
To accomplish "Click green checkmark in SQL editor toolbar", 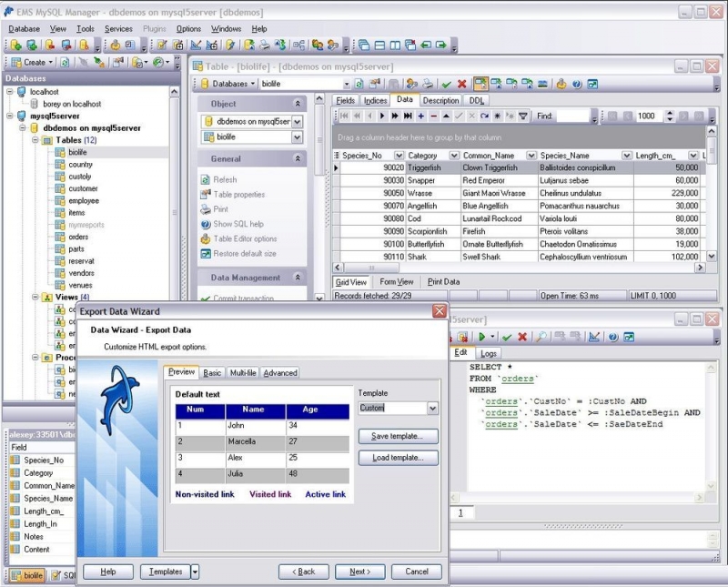I will [x=507, y=337].
